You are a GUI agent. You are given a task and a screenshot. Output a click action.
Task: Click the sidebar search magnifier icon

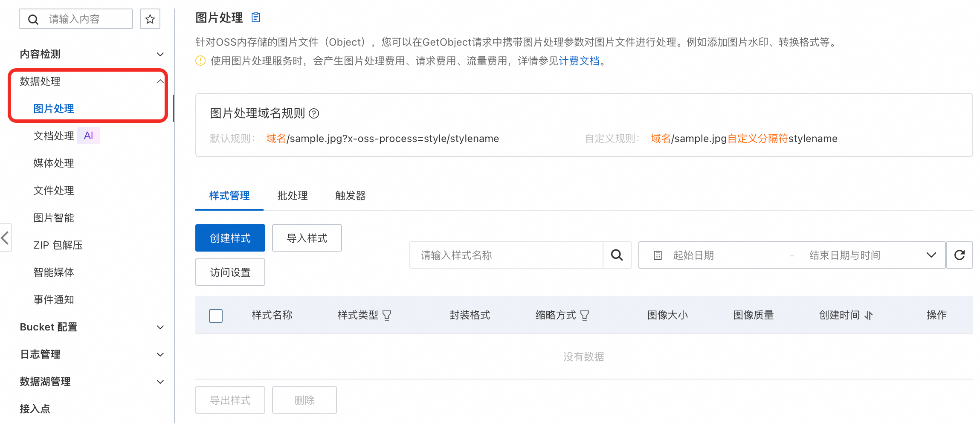(x=33, y=19)
